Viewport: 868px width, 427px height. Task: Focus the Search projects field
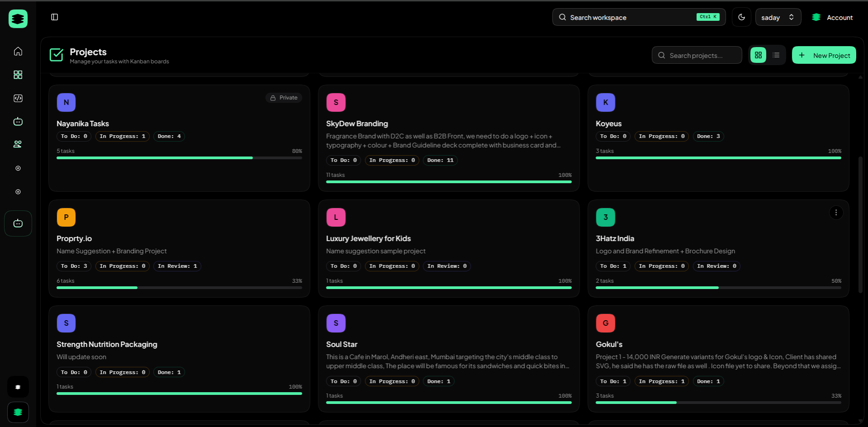[x=697, y=55]
